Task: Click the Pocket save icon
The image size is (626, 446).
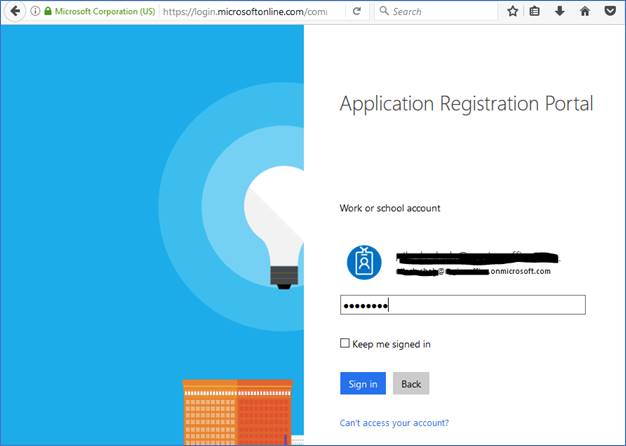Action: (610, 11)
